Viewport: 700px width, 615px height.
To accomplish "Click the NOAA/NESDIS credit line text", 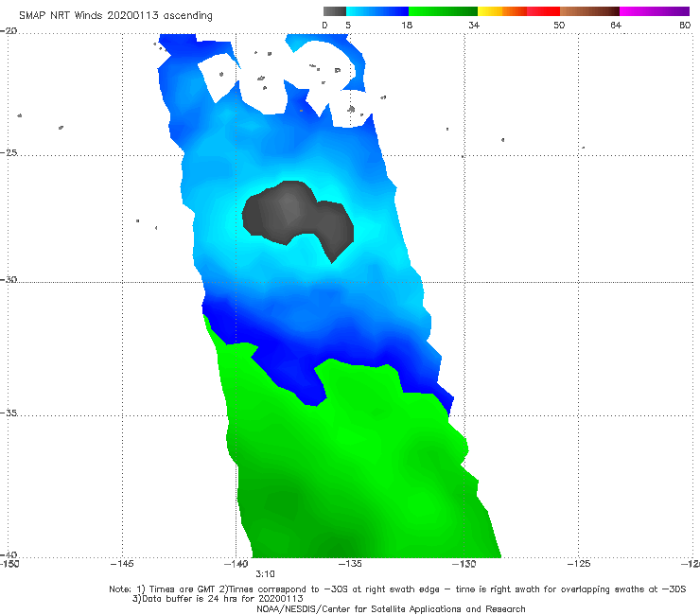I will point(391,609).
